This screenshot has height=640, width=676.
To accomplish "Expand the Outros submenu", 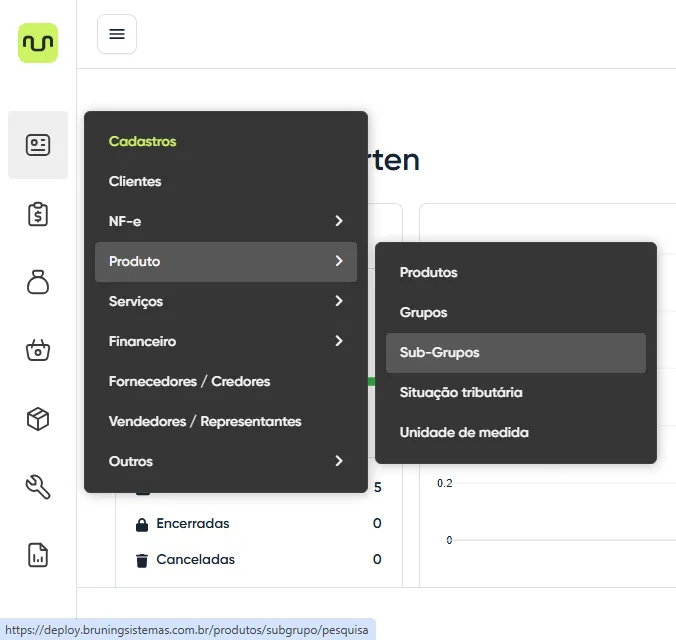I will [x=225, y=461].
